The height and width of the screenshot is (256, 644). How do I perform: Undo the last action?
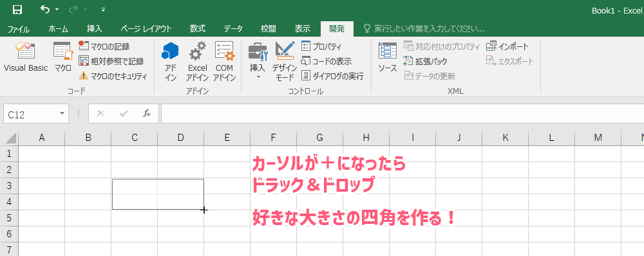point(45,9)
